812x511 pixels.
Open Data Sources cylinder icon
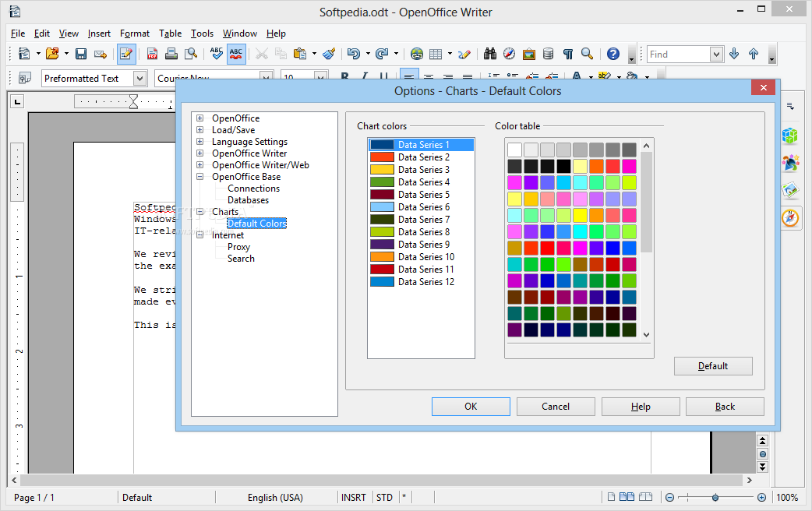tap(548, 54)
